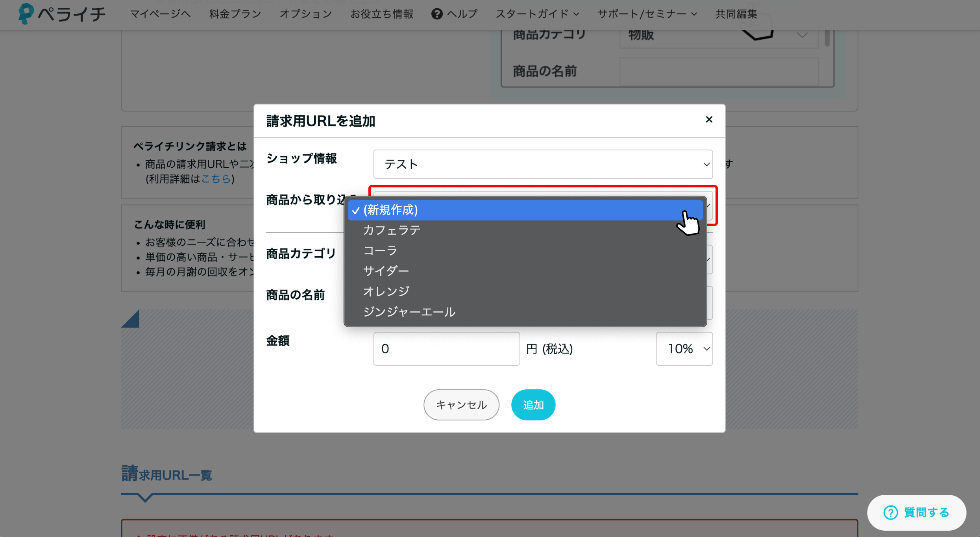
Task: Select オレンジ from the product list
Action: pyautogui.click(x=525, y=291)
